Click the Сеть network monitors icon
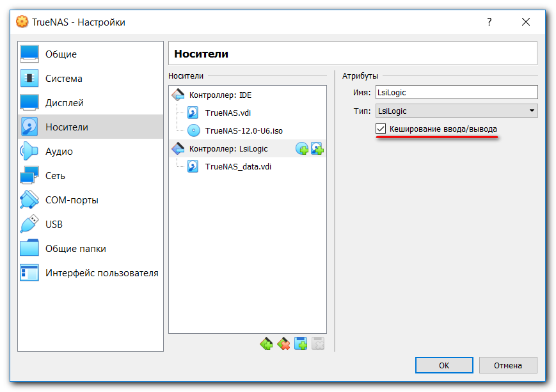Image resolution: width=556 pixels, height=392 pixels. (29, 175)
